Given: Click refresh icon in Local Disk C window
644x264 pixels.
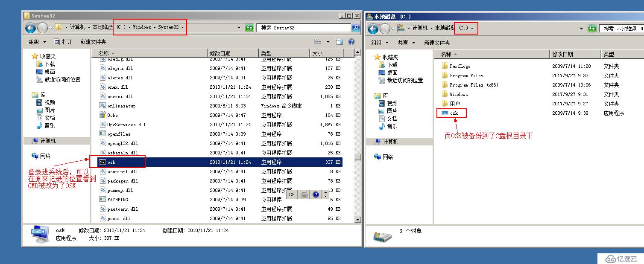Looking at the screenshot, I should click(x=592, y=29).
